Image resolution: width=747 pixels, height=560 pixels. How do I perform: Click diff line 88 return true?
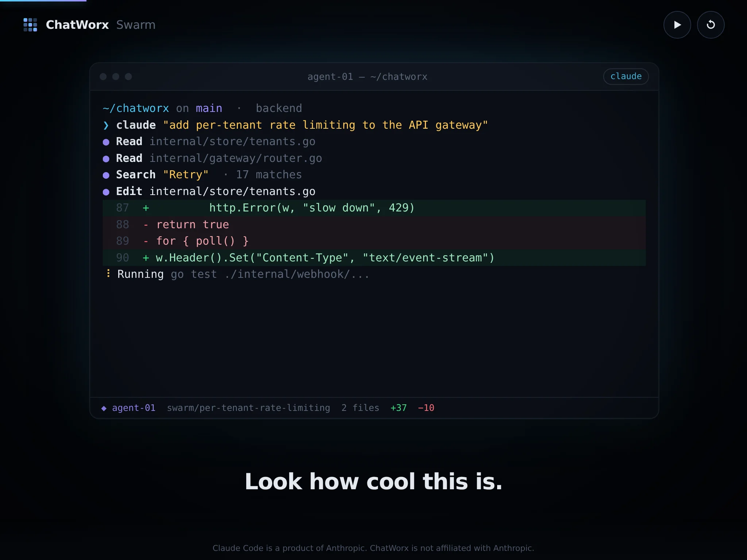374,225
